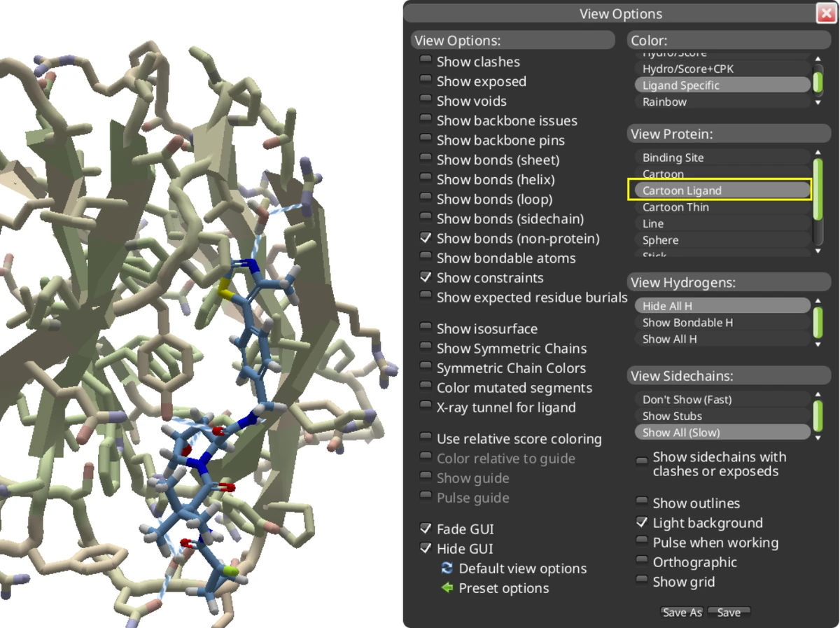Enable Show Symmetric Chains
This screenshot has height=628, width=840.
tap(426, 347)
